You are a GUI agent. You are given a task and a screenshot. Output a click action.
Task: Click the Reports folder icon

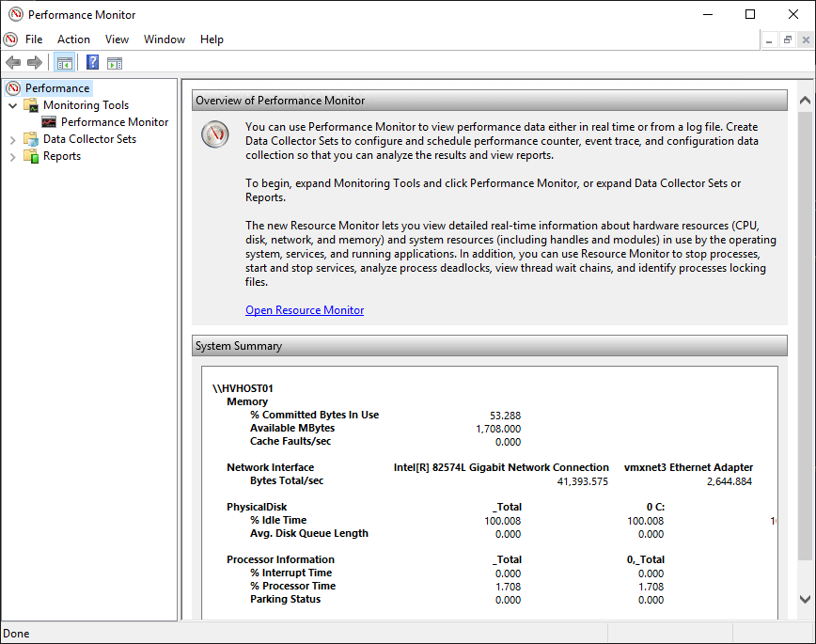click(31, 156)
